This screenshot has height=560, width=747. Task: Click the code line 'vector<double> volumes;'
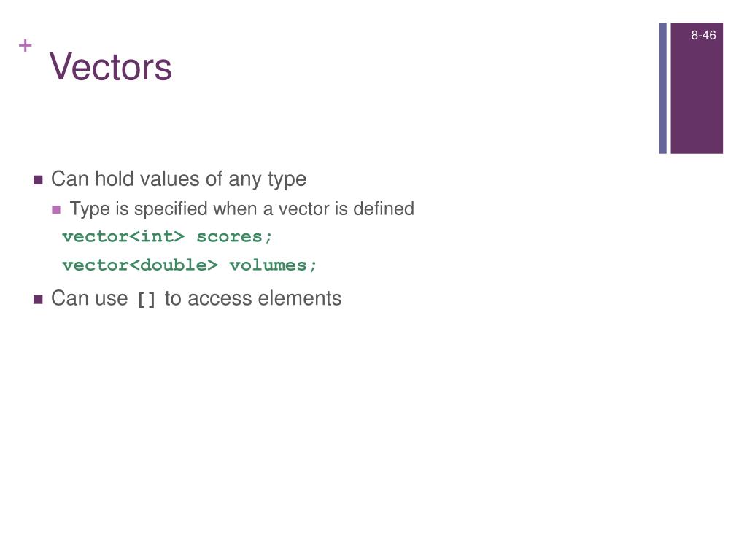[x=190, y=265]
